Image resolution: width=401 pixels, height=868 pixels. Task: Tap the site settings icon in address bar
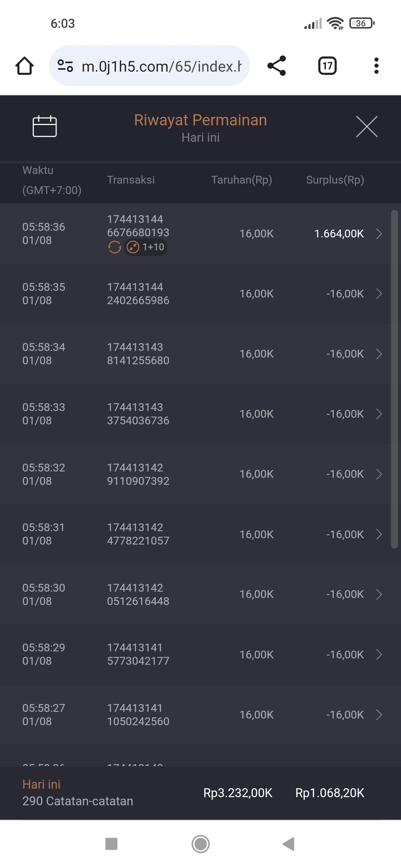coord(65,66)
